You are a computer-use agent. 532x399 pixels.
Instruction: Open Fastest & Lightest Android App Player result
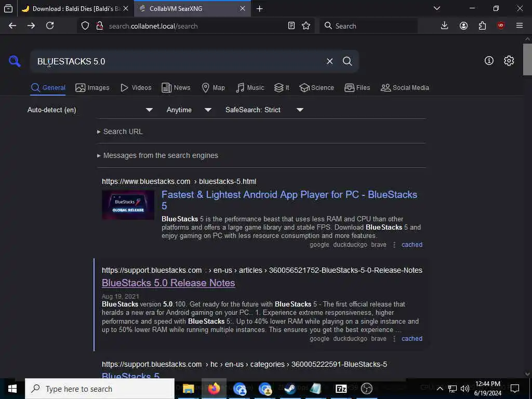pos(289,200)
